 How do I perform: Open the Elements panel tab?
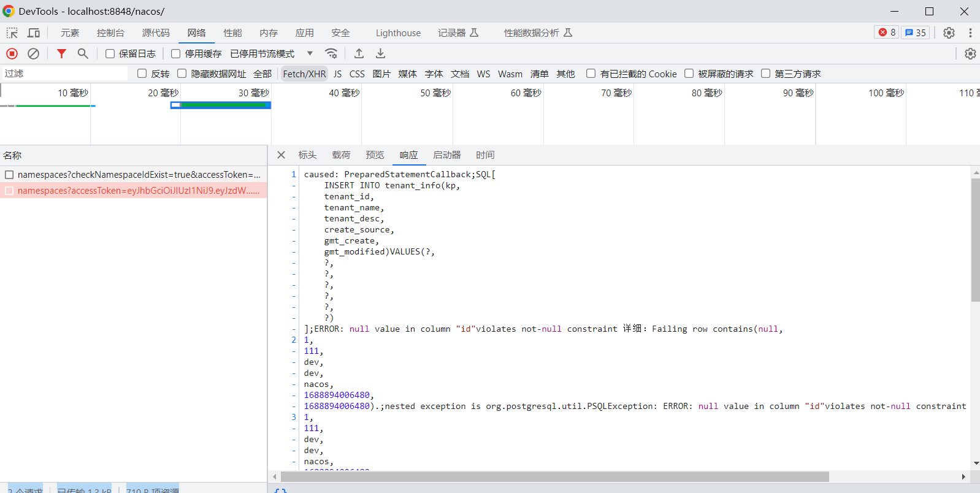coord(70,33)
